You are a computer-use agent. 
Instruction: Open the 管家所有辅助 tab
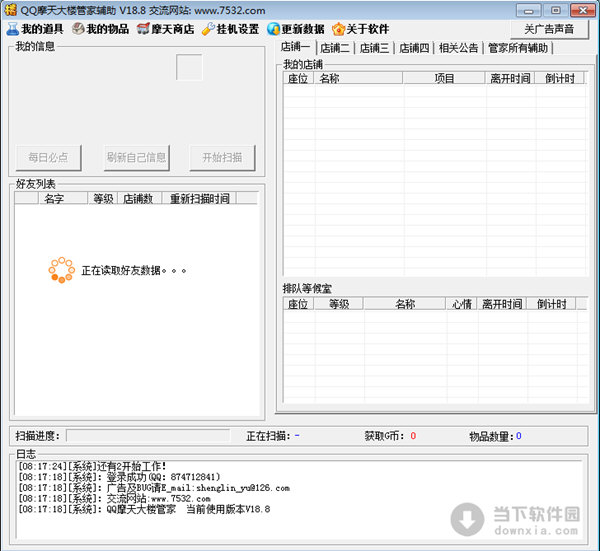click(x=518, y=48)
